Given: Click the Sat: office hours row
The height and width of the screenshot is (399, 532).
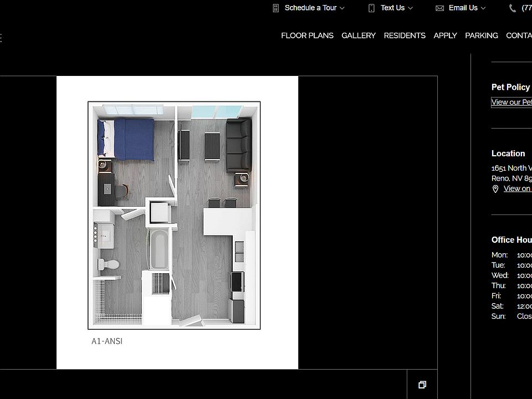Looking at the screenshot, I should [511, 306].
